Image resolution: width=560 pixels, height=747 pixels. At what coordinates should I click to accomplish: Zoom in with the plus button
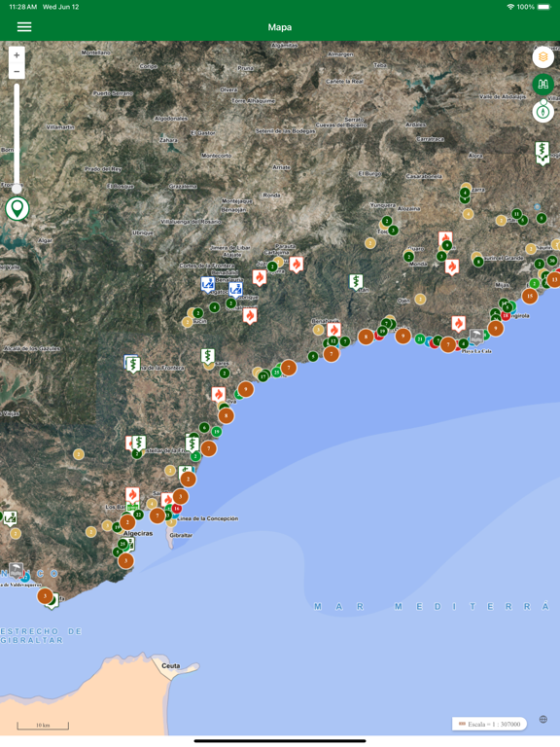17,55
